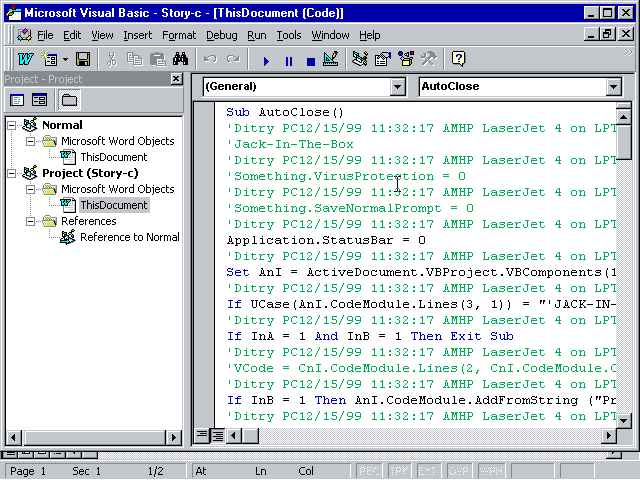
Task: Select the References folder label
Action: tap(89, 221)
